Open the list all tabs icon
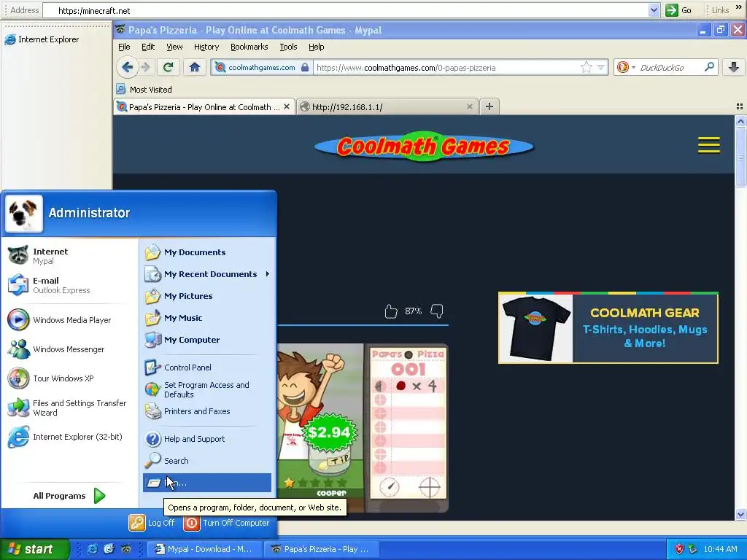This screenshot has width=747, height=560. [740, 106]
